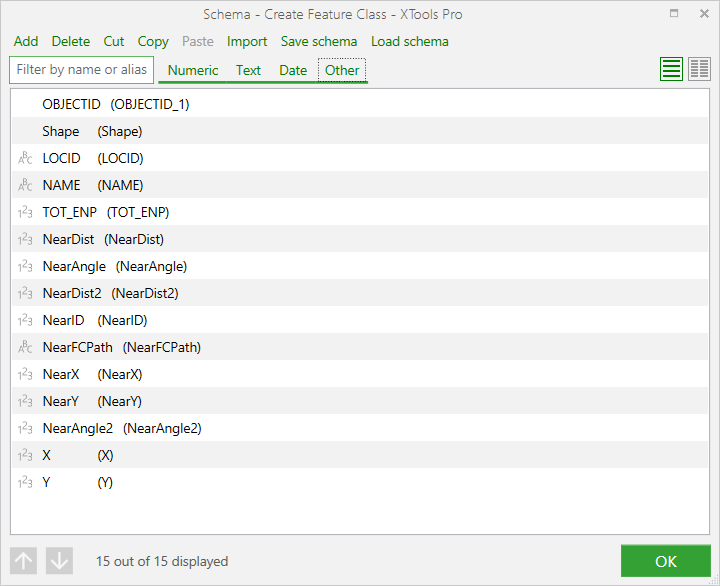Click numeric type icon of NearDist2 field
Viewport: 720px width, 586px height.
click(25, 293)
